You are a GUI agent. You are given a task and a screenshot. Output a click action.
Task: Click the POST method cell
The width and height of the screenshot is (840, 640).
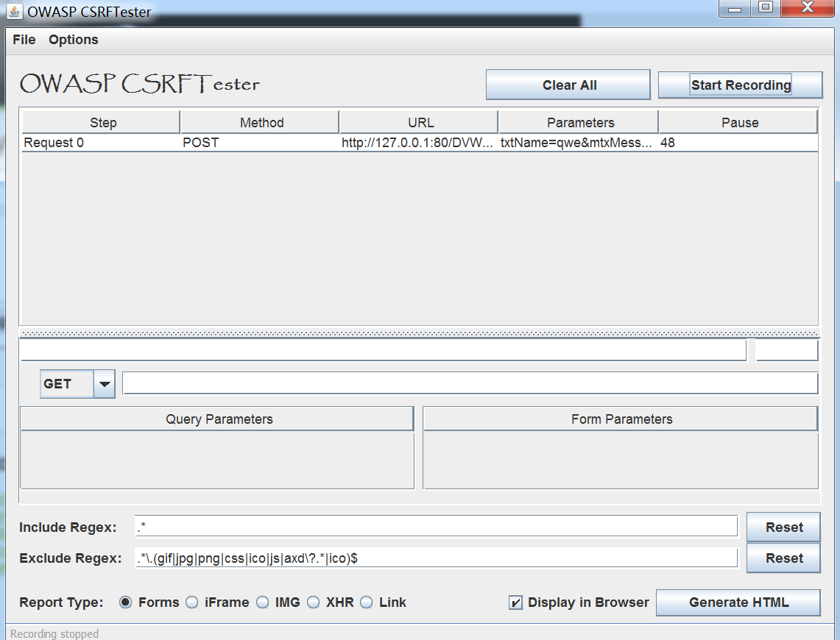coord(260,143)
